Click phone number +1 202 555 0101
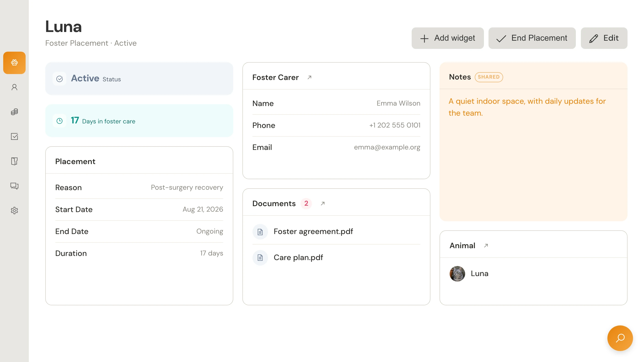Viewport: 644px width, 362px height. [x=395, y=125]
